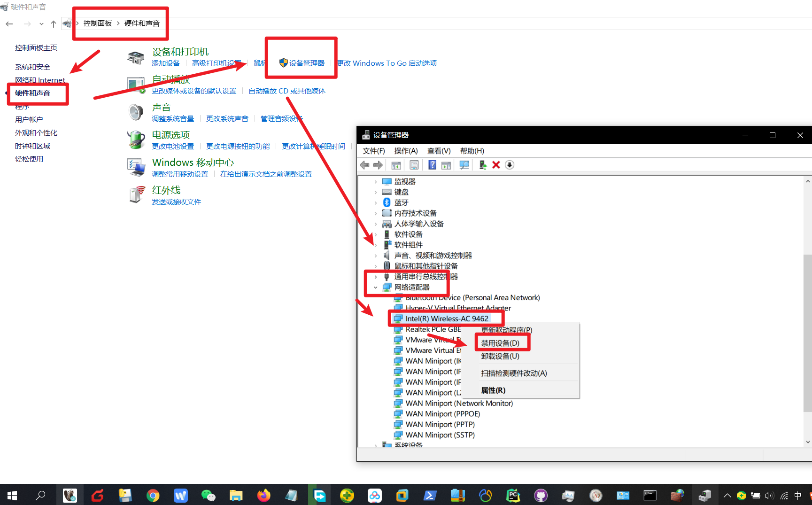Click the Properties sheet toolbar icon

tap(414, 165)
